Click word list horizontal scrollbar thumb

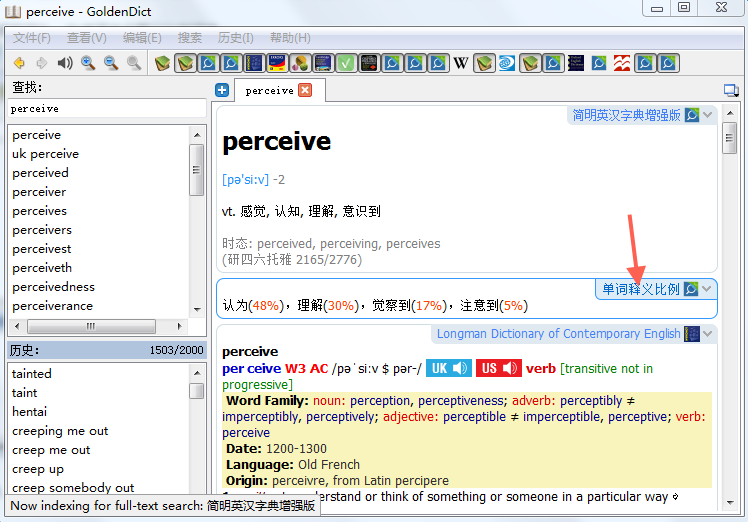[91, 326]
